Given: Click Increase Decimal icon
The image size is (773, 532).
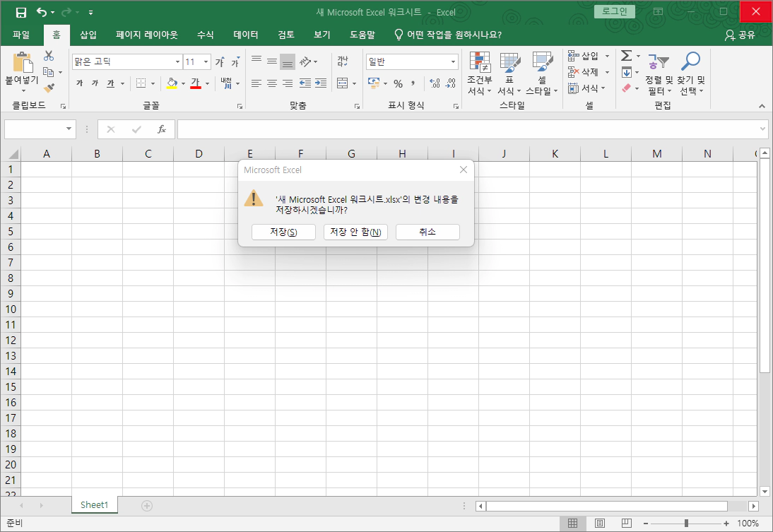Looking at the screenshot, I should pyautogui.click(x=435, y=83).
